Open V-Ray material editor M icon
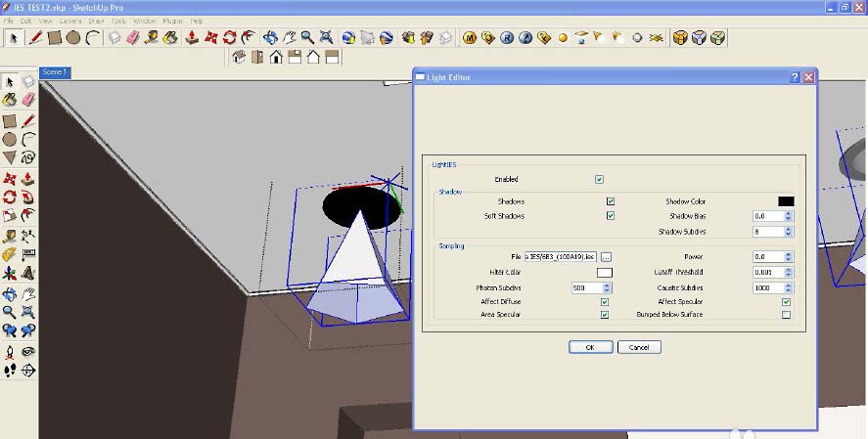868x439 pixels. (x=470, y=38)
